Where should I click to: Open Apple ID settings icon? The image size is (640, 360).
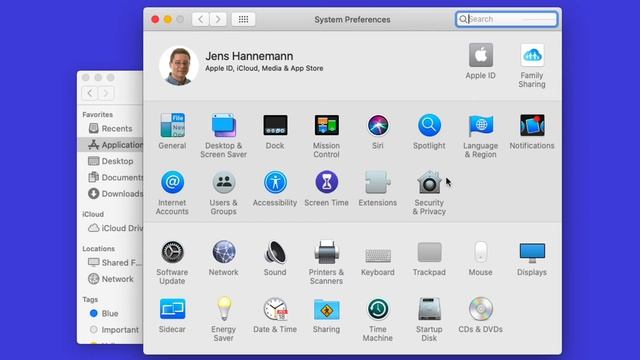481,55
